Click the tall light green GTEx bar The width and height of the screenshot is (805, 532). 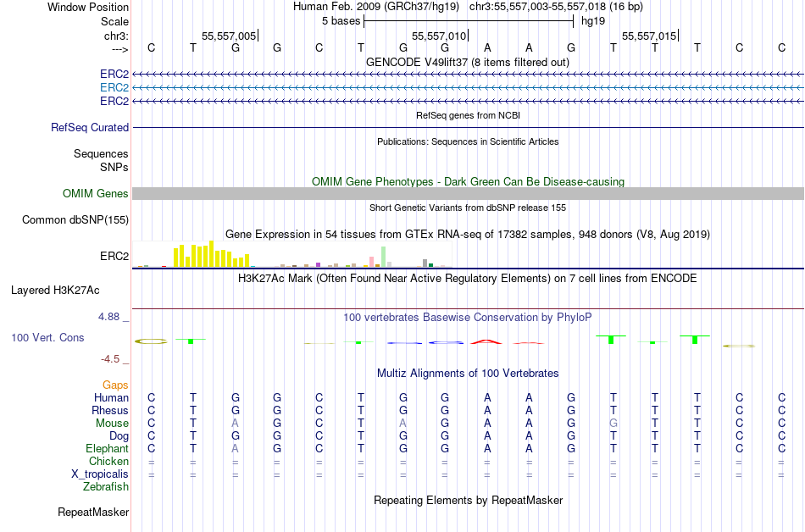coord(384,257)
